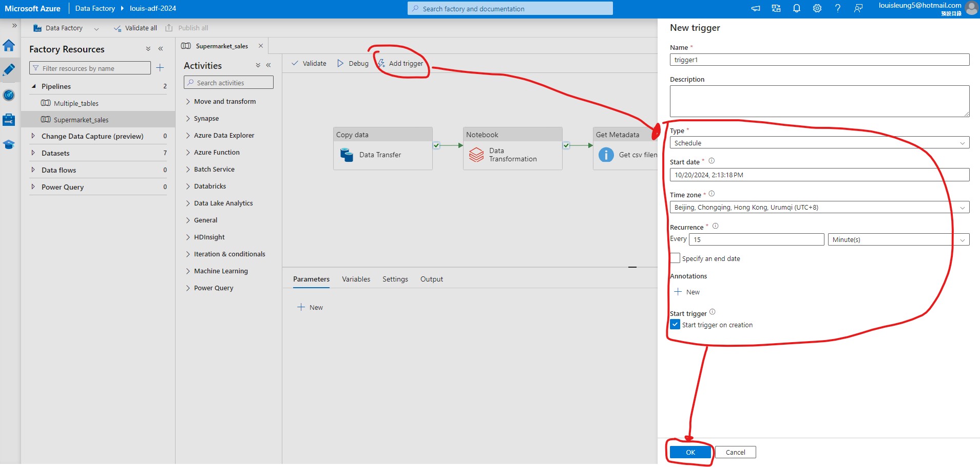Switch to the Variables tab
The height and width of the screenshot is (467, 980).
(x=356, y=279)
